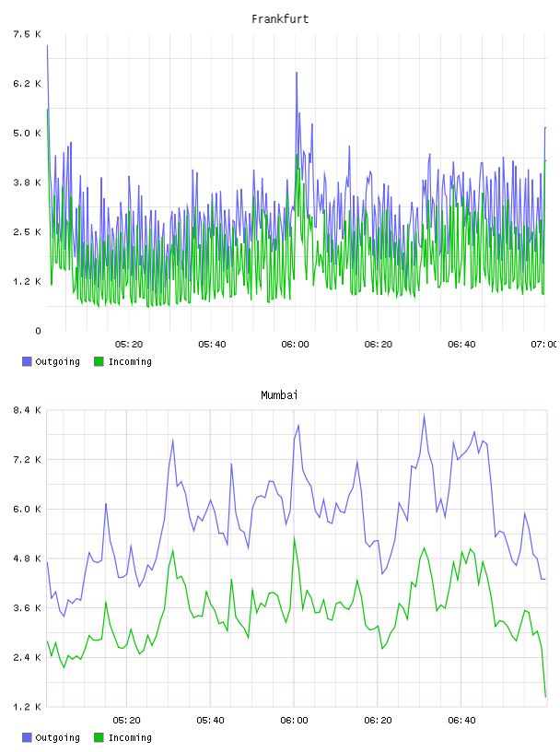The image size is (560, 752).
Task: Click 4.8 K axis label on Mumbai chart
Action: coord(27,558)
